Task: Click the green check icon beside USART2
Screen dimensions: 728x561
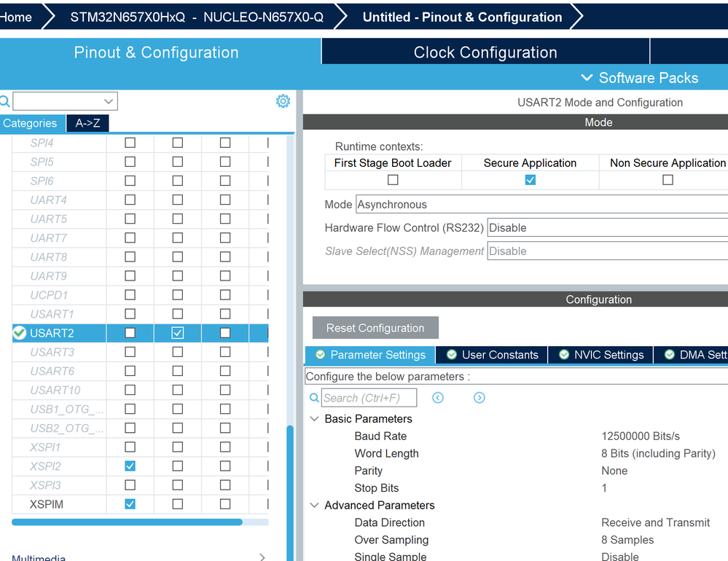Action: (x=20, y=333)
